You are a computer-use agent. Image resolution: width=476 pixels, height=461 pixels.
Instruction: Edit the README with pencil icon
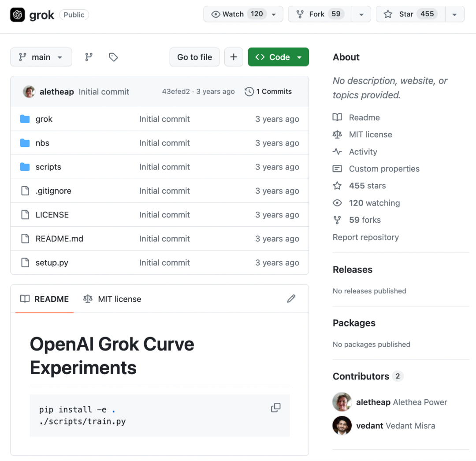pos(291,299)
